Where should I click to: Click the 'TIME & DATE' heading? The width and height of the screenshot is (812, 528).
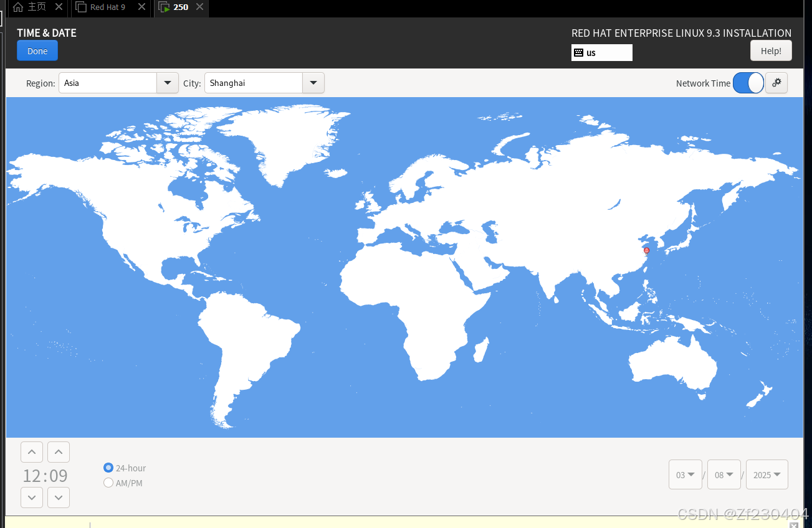pyautogui.click(x=47, y=33)
